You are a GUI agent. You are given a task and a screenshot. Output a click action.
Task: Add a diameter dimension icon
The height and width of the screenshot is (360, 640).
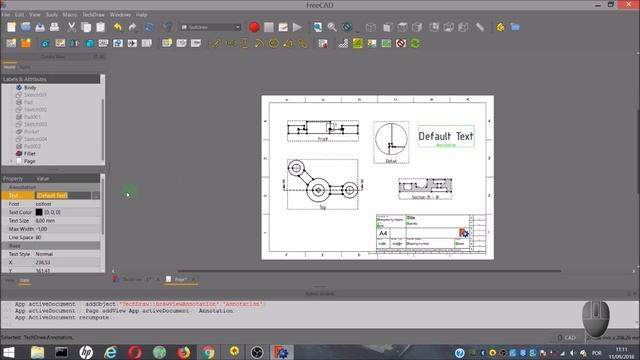[273, 43]
